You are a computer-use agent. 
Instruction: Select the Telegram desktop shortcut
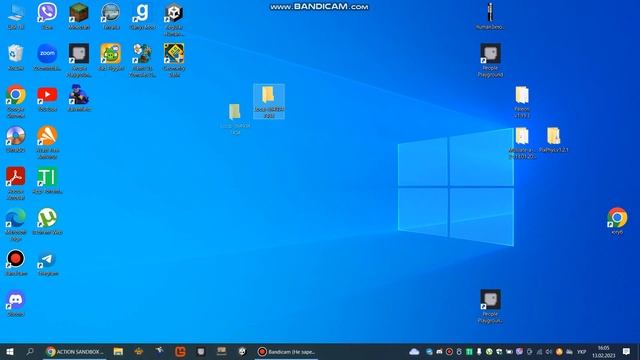47,262
